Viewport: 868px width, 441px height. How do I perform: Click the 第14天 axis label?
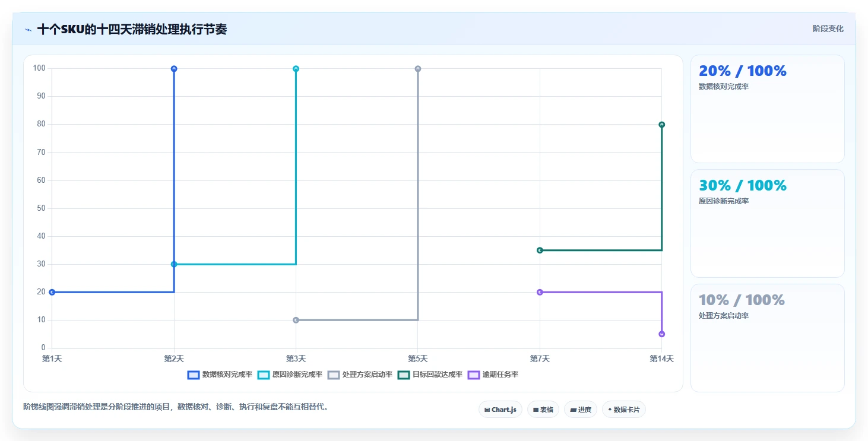(x=661, y=358)
